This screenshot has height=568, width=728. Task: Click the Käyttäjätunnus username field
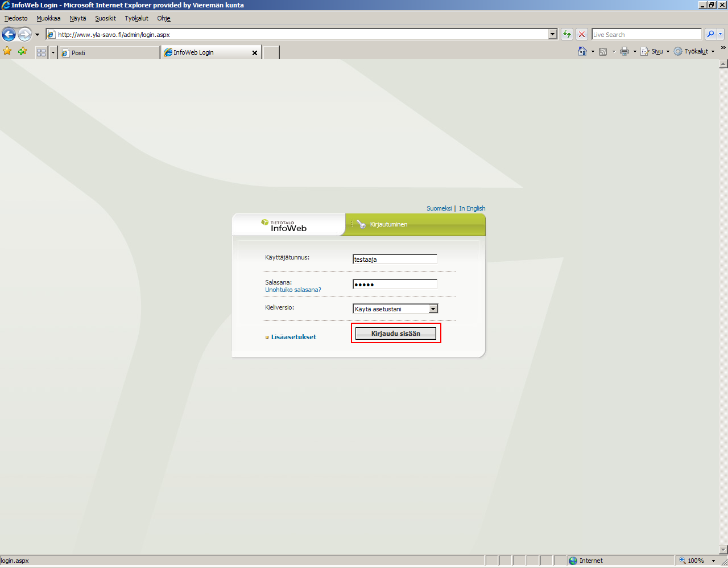pos(395,259)
